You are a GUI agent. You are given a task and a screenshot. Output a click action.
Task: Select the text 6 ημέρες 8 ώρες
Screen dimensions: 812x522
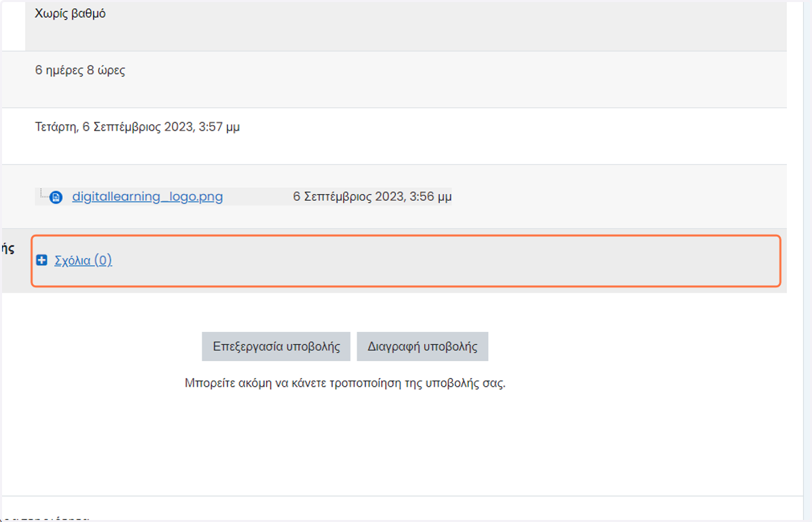click(x=80, y=70)
